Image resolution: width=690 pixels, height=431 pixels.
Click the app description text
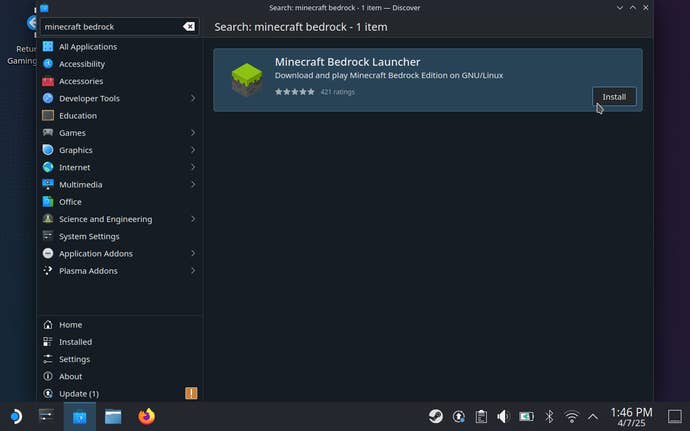389,75
